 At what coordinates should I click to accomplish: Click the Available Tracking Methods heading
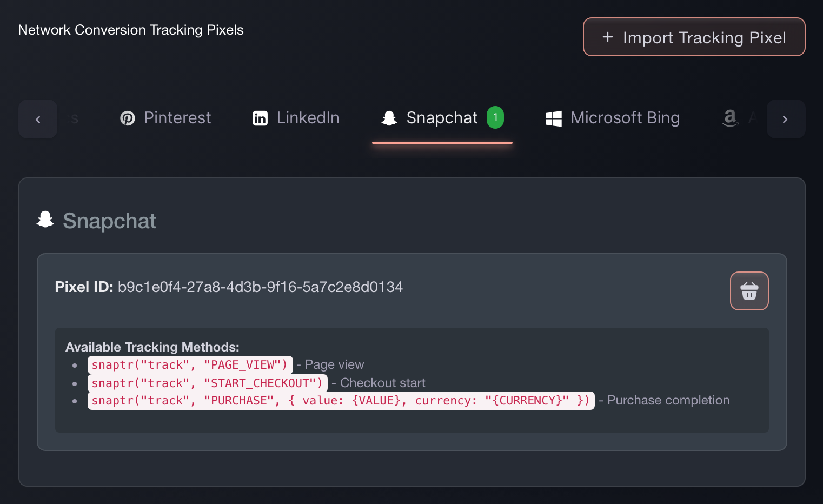point(152,347)
